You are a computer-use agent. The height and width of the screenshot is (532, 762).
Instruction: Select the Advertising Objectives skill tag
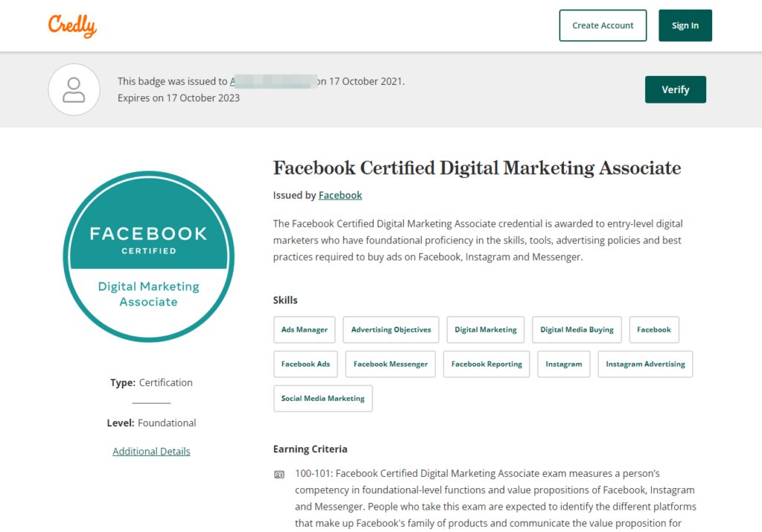pyautogui.click(x=391, y=330)
